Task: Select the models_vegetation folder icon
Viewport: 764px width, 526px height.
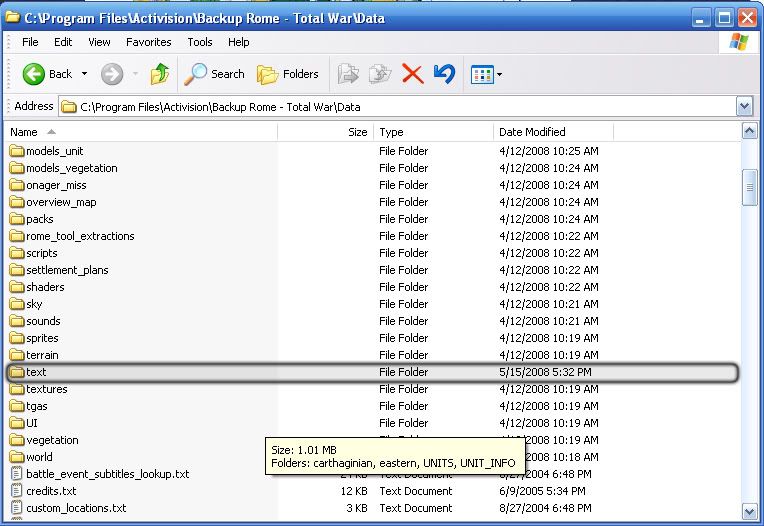Action: [17, 168]
